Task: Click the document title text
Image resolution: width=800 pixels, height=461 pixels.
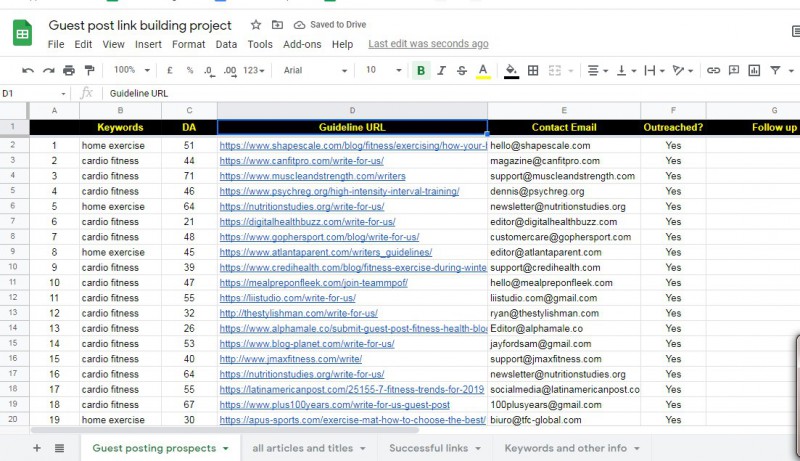Action: [140, 25]
